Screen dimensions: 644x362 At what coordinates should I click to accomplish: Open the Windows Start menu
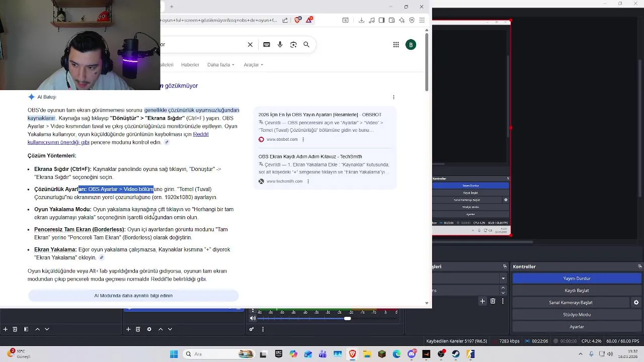(174, 354)
